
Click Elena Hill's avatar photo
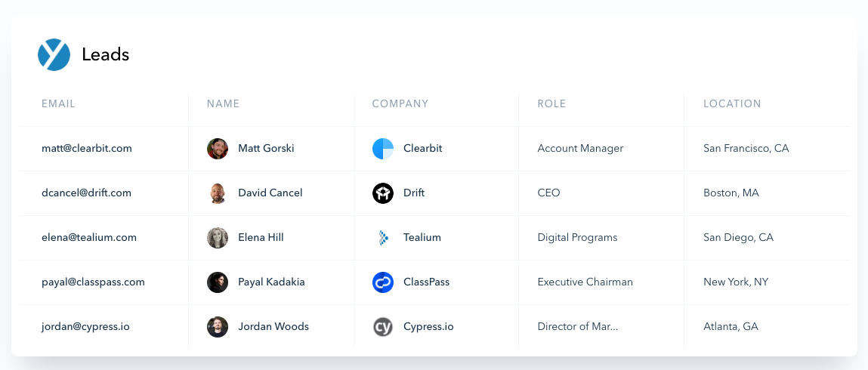(x=218, y=238)
